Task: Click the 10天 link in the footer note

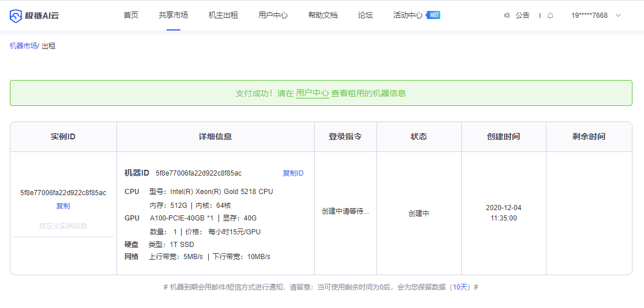Action: pos(461,287)
